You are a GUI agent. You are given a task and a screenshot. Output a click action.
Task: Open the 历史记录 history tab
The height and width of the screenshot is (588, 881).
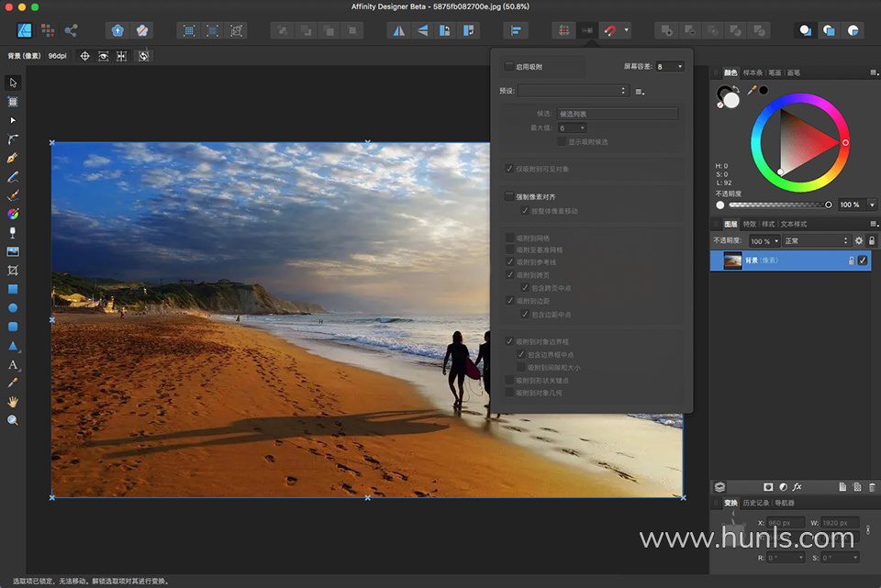[756, 503]
